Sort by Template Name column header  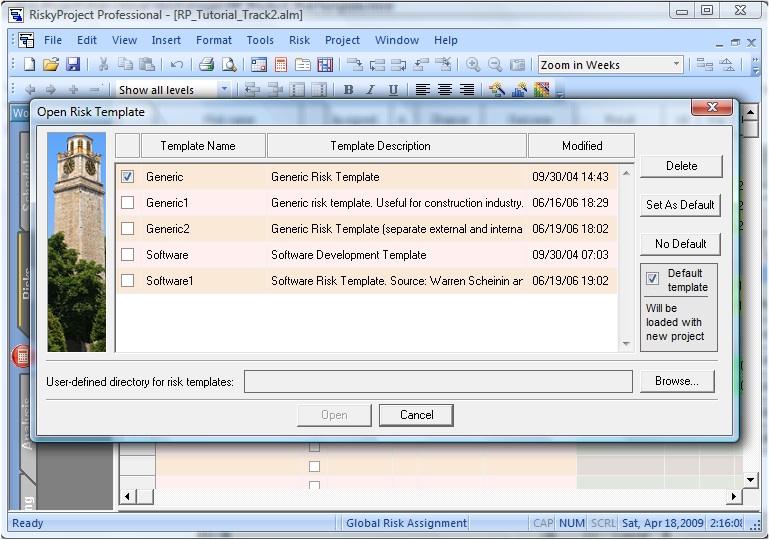(x=203, y=146)
